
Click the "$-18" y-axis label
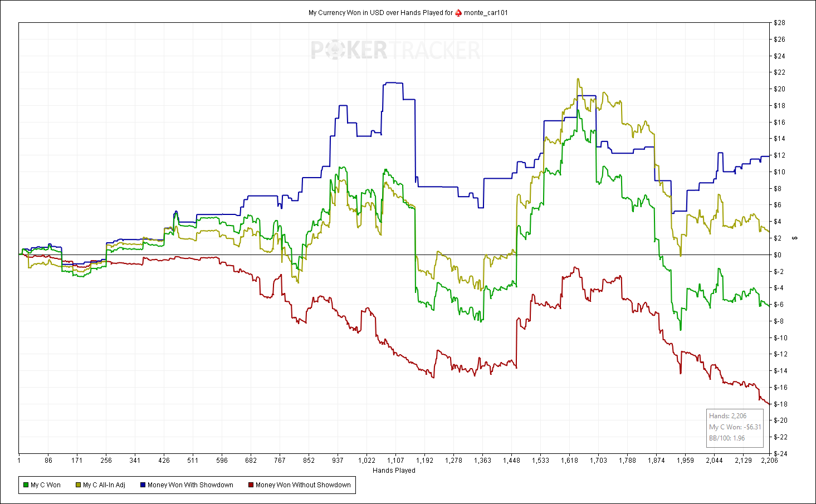pos(780,404)
